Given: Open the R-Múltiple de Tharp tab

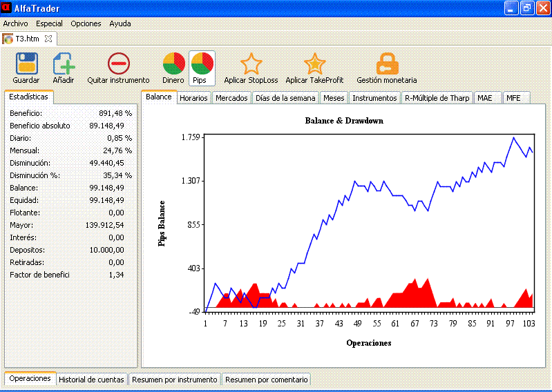Looking at the screenshot, I should click(437, 98).
